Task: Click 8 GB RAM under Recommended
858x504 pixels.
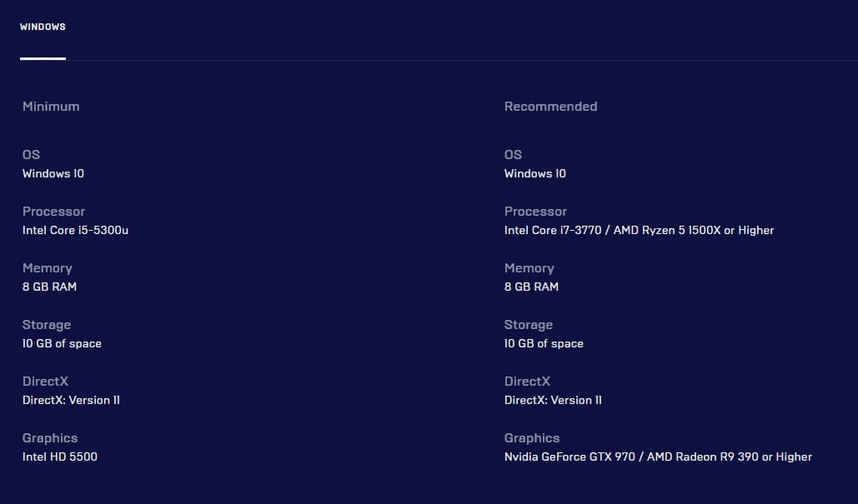Action: click(531, 287)
